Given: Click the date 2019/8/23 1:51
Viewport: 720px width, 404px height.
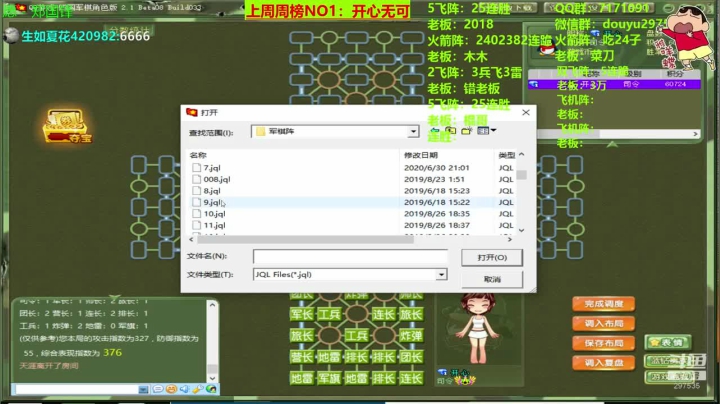Looking at the screenshot, I should (434, 180).
